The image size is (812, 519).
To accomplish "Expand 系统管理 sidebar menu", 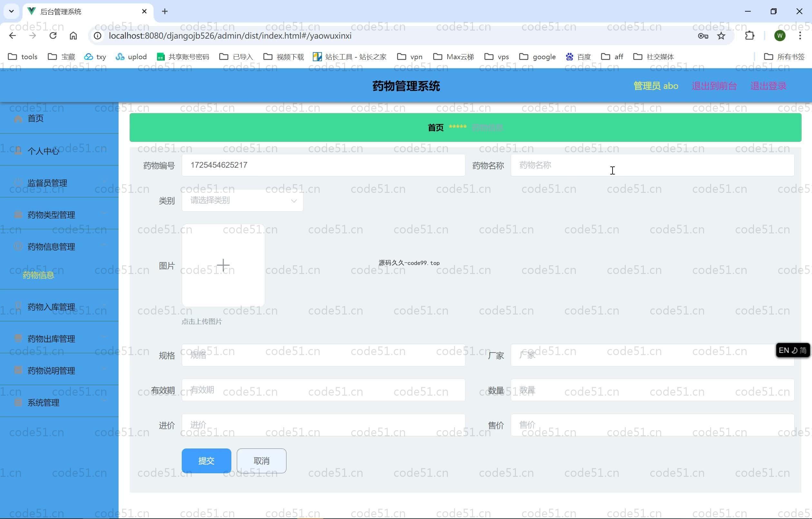I will tap(59, 402).
